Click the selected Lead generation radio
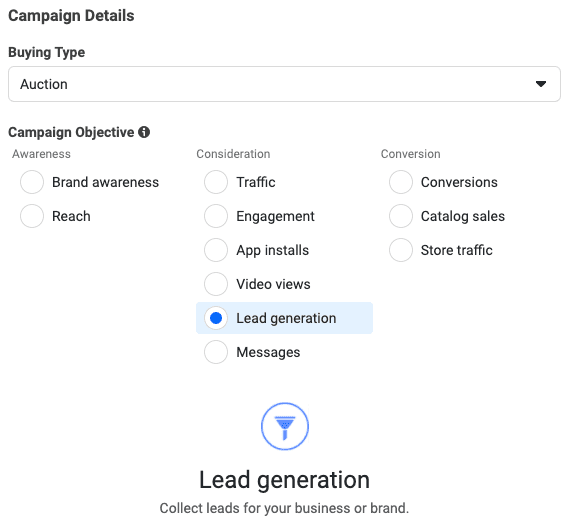This screenshot has width=569, height=529. coord(216,318)
